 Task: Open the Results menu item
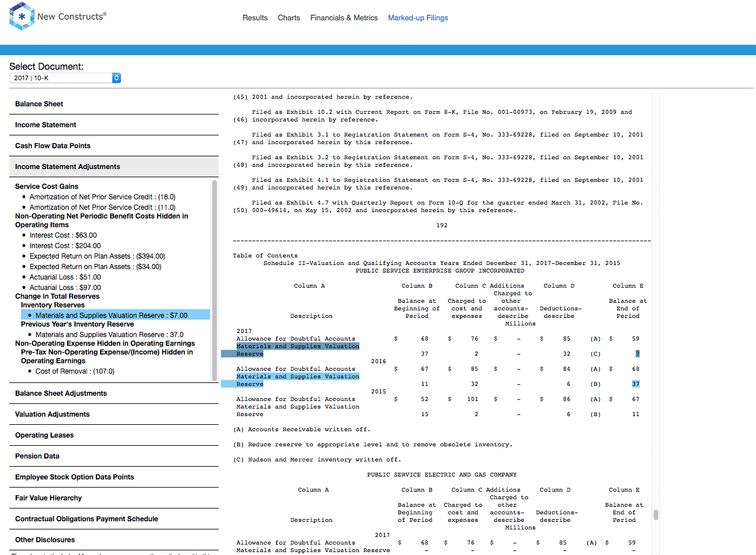click(x=255, y=18)
